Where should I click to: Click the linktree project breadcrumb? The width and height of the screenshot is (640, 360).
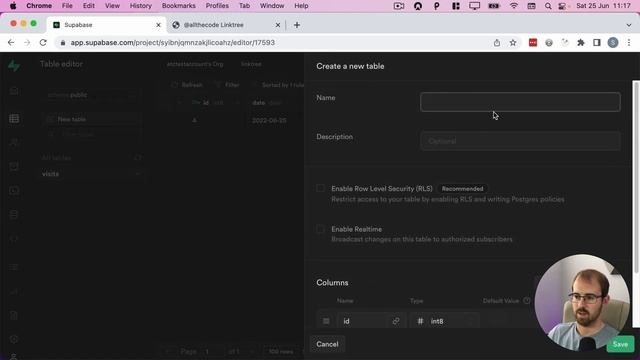(251, 64)
